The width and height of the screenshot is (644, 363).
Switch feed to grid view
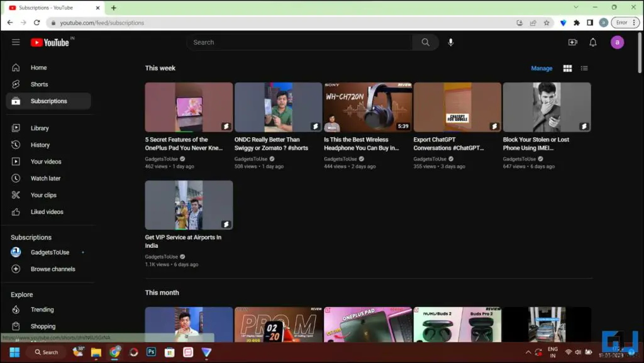567,68
